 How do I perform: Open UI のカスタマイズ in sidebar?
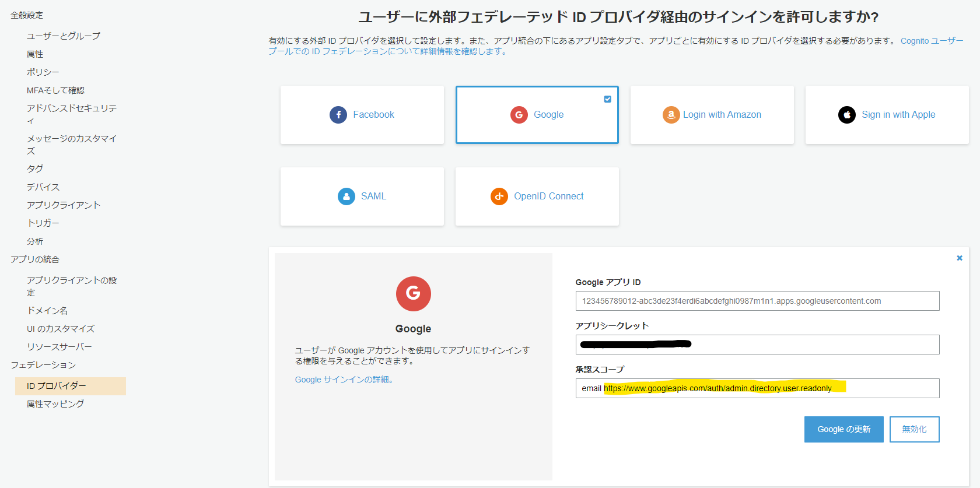[61, 329]
